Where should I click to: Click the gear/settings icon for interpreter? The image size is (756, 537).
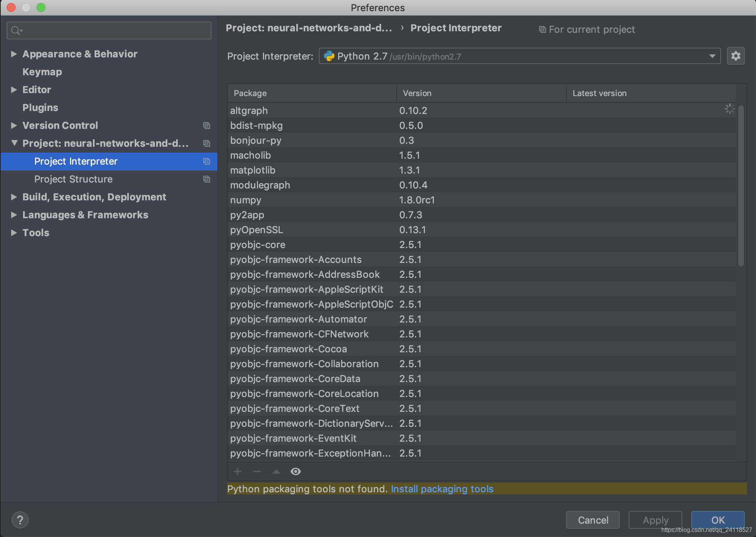[736, 56]
